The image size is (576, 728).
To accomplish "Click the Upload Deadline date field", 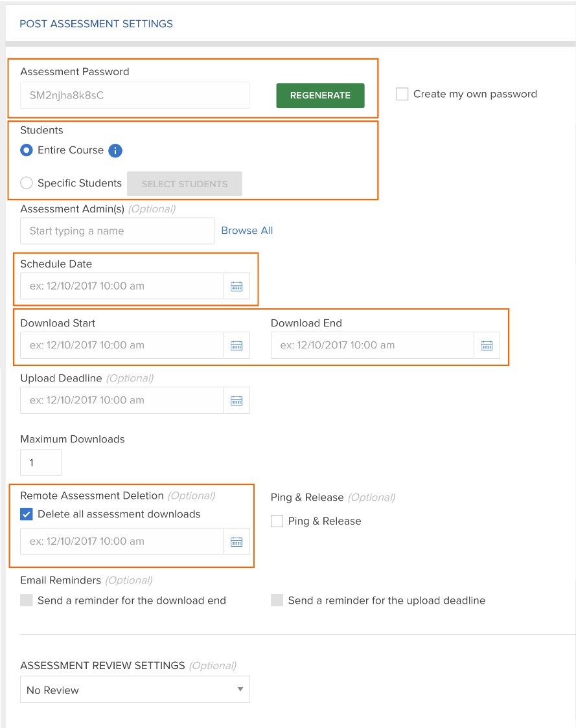I will pyautogui.click(x=122, y=400).
